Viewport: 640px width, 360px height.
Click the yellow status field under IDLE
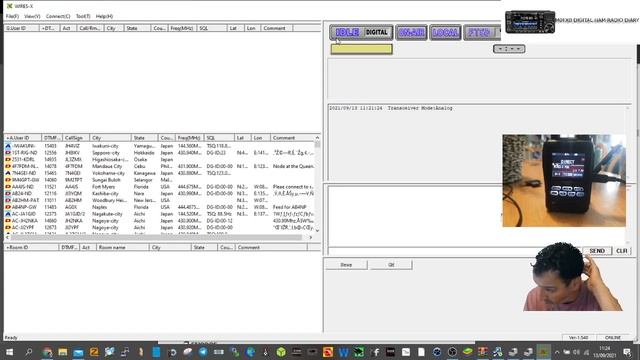coord(362,49)
